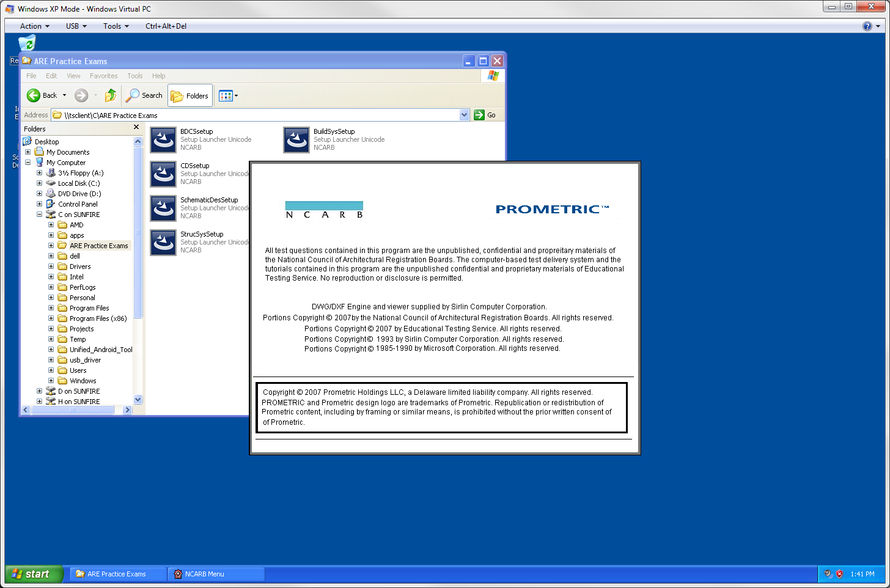Viewport: 890px width, 588px height.
Task: Select the usb_driver folder
Action: pos(85,360)
